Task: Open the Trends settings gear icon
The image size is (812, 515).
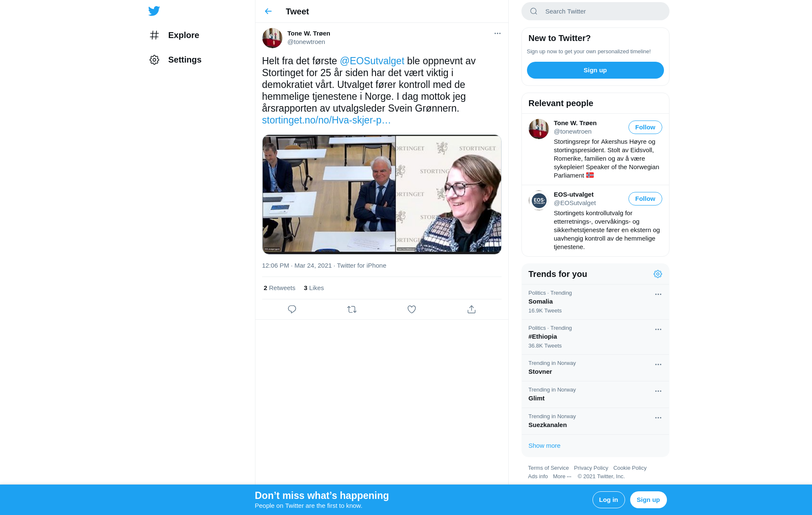Action: 658,274
